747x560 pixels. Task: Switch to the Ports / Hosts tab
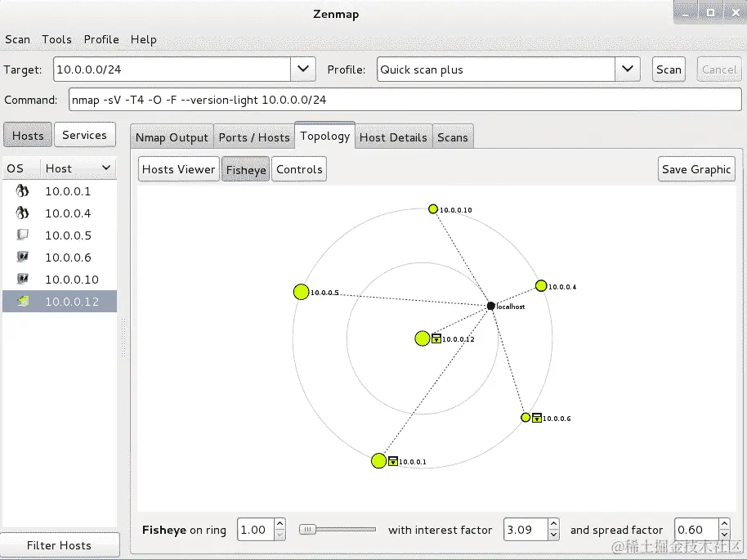[254, 137]
